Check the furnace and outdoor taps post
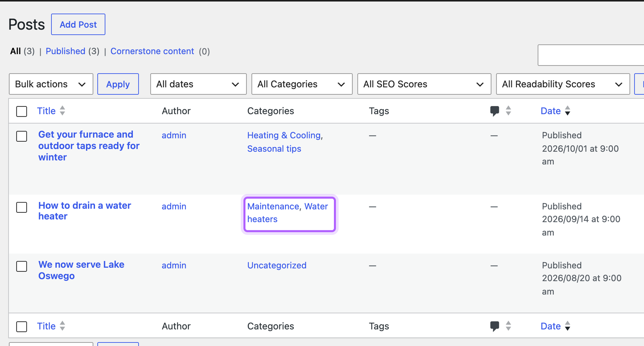644x346 pixels. 22,136
